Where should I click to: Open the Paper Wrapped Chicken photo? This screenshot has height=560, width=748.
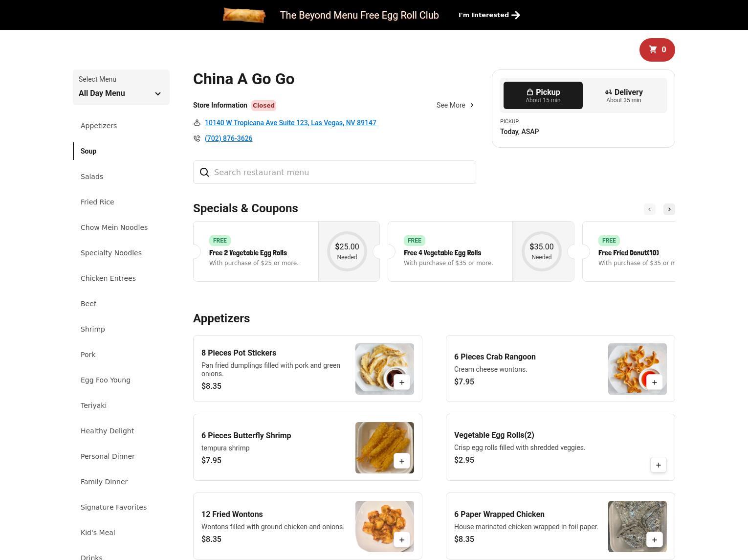638,526
